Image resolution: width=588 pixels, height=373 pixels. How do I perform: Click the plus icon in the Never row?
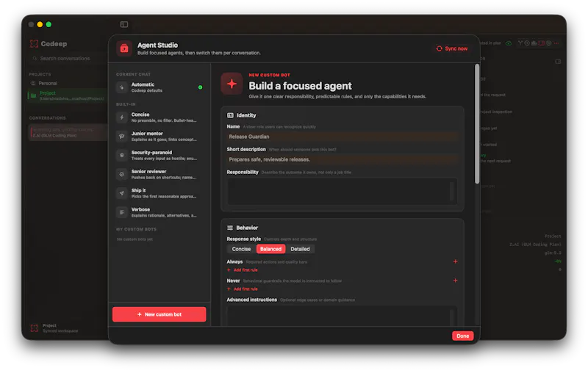tap(455, 280)
